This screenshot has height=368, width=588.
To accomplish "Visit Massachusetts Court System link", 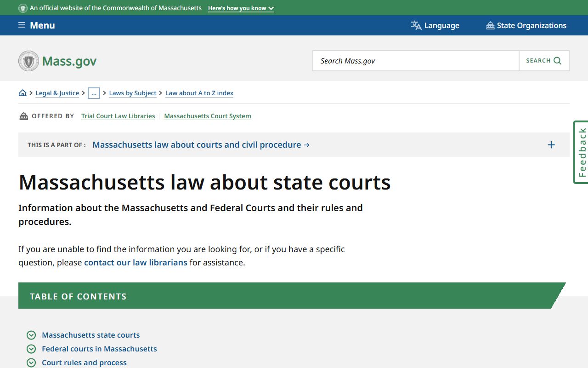I will click(208, 116).
